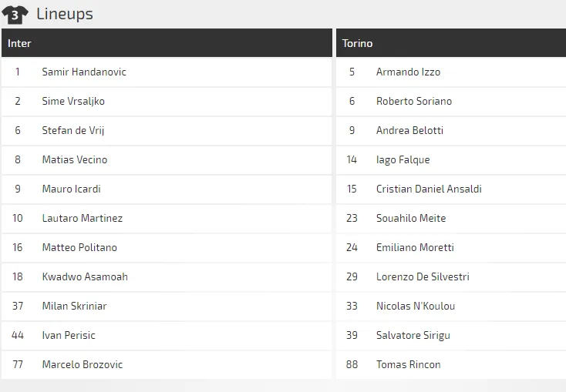Open Marcelo Brozovic's player page
The height and width of the screenshot is (392, 566).
[82, 364]
